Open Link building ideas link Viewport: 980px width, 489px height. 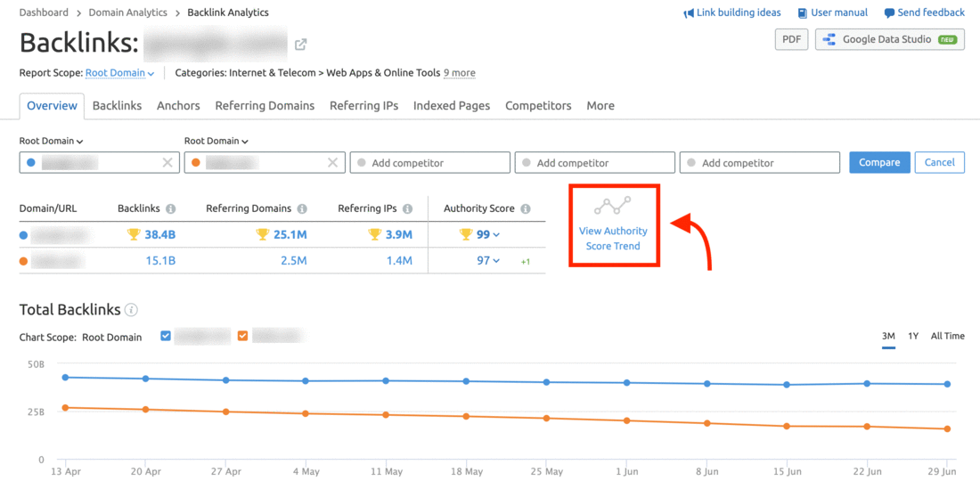(739, 12)
